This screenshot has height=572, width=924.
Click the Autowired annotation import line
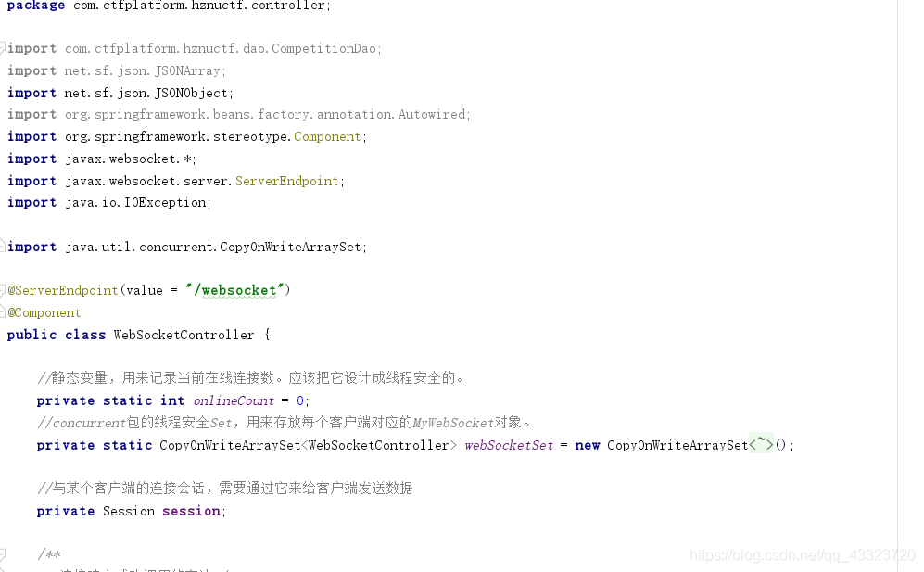coord(239,114)
